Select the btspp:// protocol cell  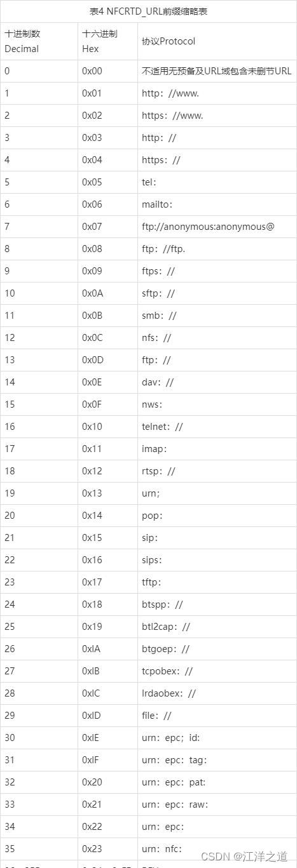[x=217, y=604]
